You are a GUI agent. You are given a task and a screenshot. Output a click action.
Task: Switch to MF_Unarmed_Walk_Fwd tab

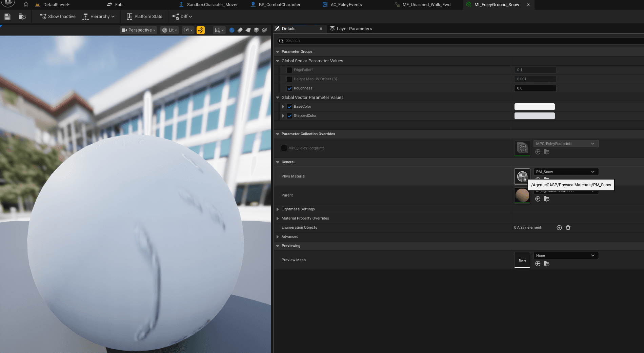click(x=422, y=5)
